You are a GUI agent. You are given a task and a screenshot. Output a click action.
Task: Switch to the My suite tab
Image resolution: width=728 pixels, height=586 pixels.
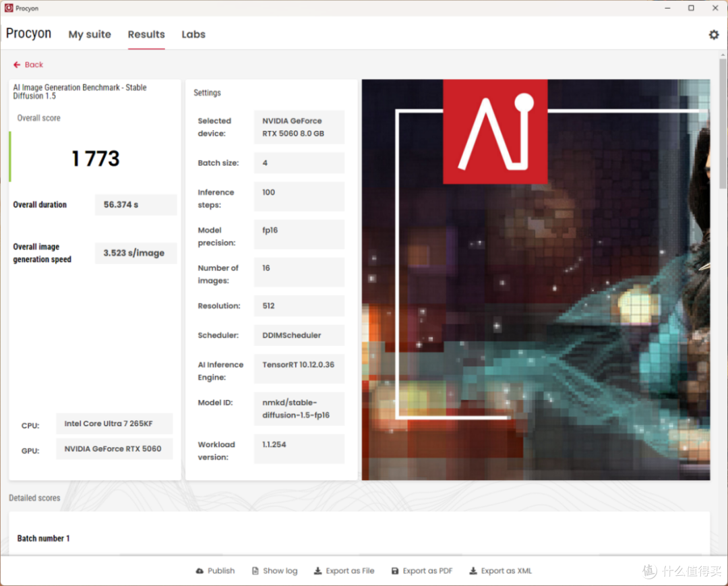[90, 34]
